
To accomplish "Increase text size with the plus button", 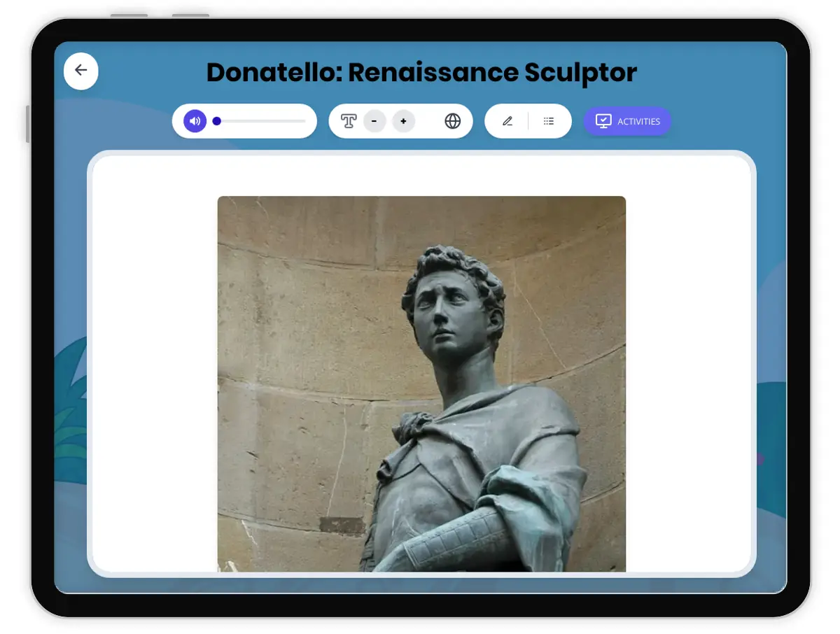I will pyautogui.click(x=403, y=121).
